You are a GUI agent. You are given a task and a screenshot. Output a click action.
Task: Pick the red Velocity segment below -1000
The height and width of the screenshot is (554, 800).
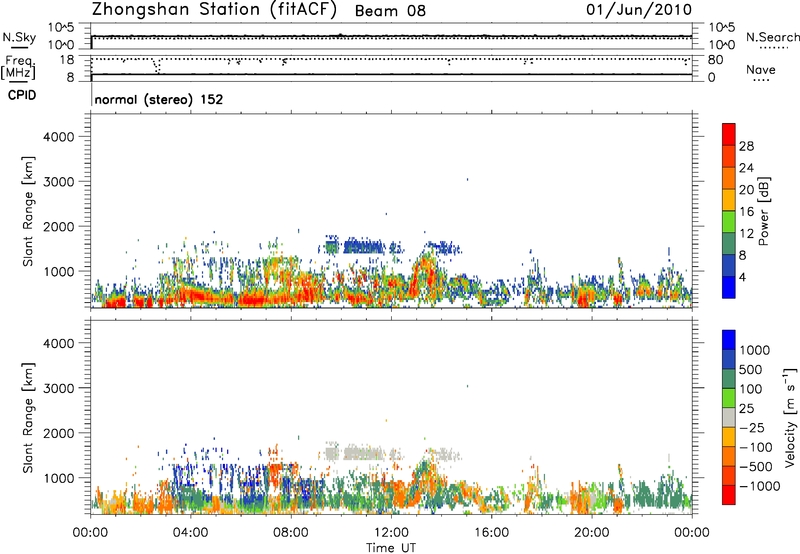(x=729, y=495)
